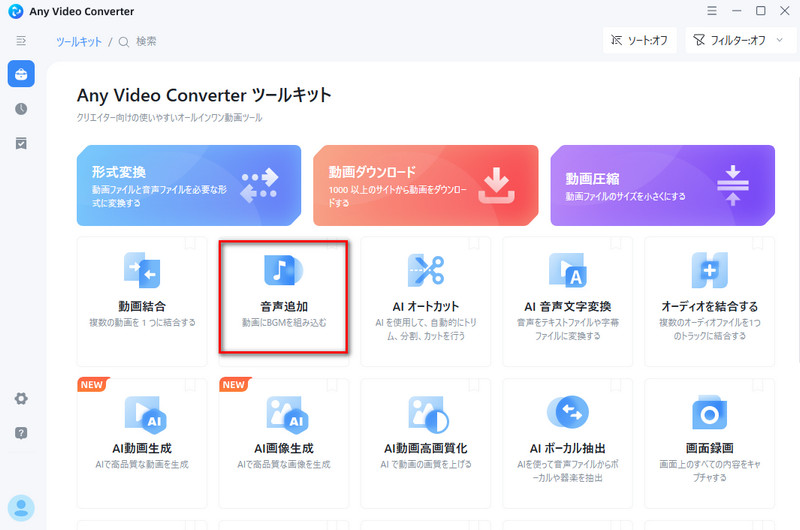800x530 pixels.
Task: Click the Any Video Converter logo
Action: [16, 11]
